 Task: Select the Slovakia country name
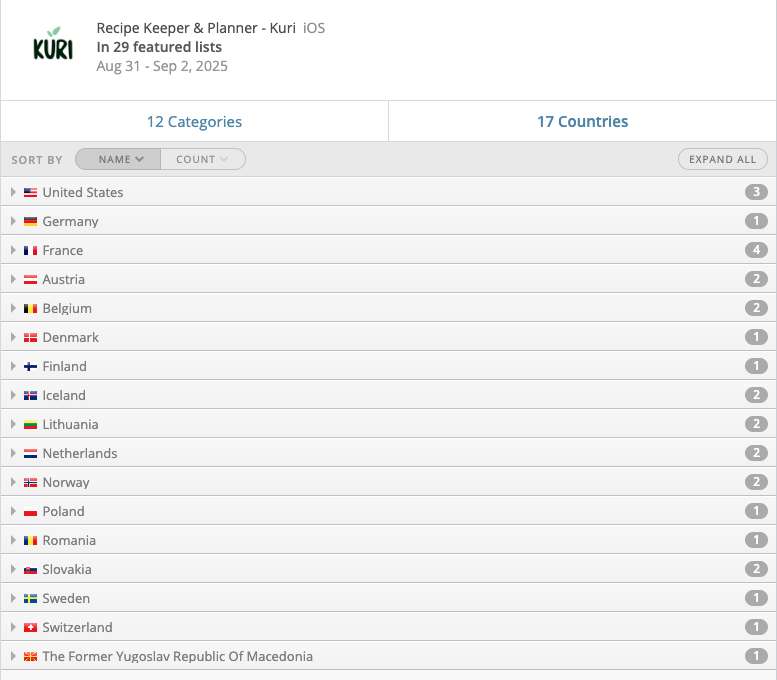pyautogui.click(x=67, y=569)
